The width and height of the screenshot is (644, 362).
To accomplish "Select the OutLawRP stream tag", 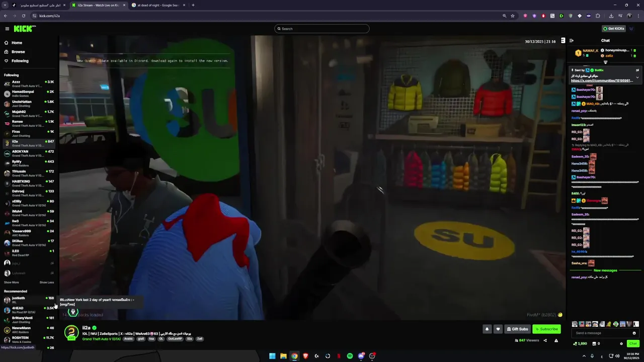I will 175,339.
